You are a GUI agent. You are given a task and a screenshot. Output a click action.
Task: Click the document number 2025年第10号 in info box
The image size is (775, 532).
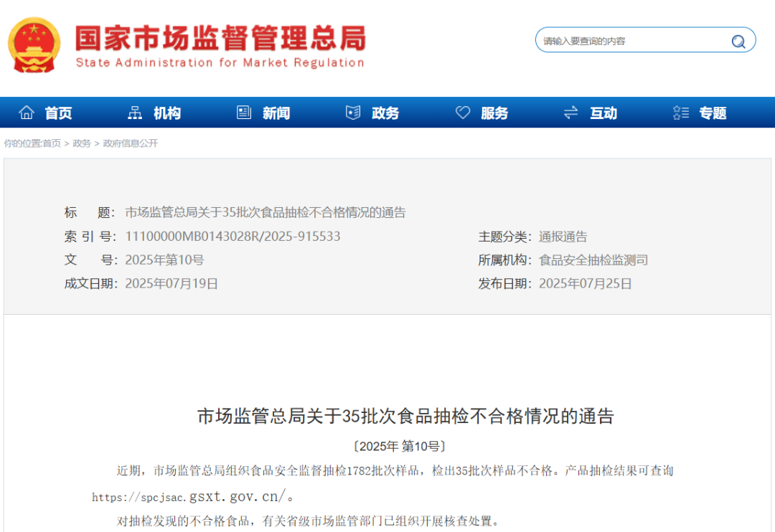[x=164, y=260]
